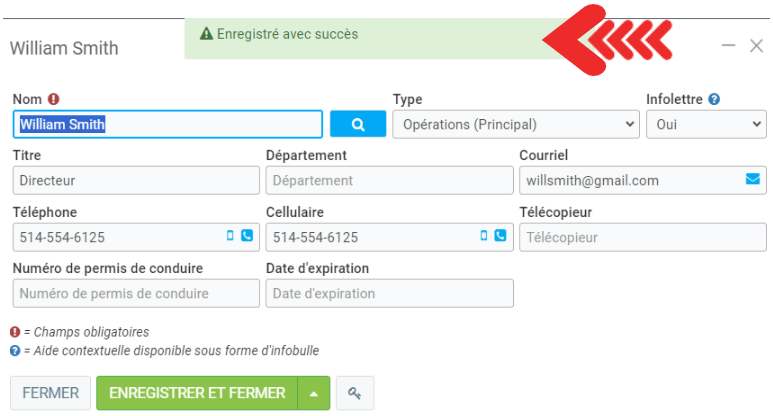Viewport: 773px width, 416px height.
Task: Focus the Télécopieur input field
Action: [x=642, y=237]
